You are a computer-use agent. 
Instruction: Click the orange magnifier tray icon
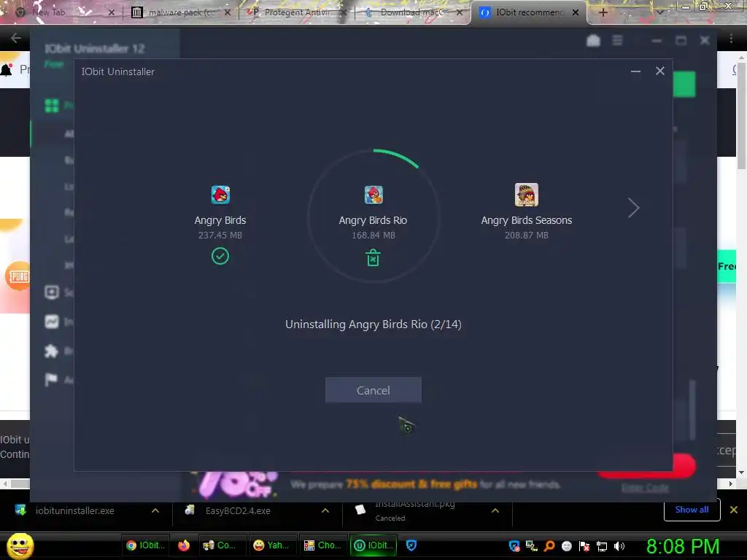click(x=549, y=546)
